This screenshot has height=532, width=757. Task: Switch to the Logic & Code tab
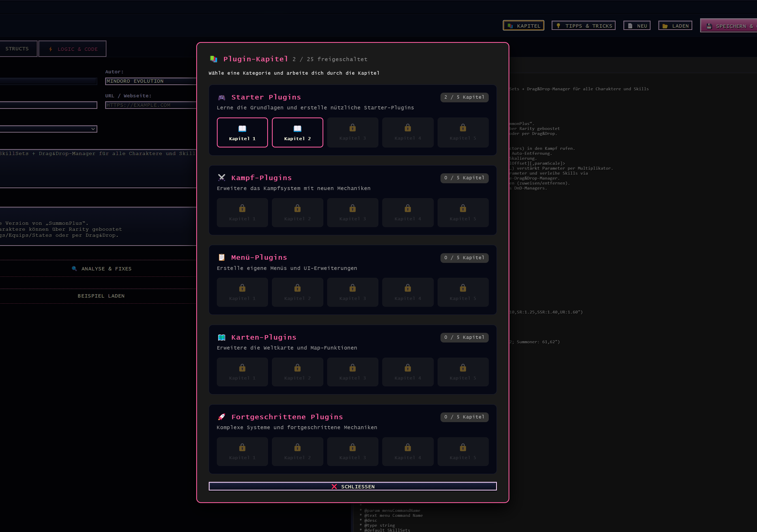pos(72,49)
